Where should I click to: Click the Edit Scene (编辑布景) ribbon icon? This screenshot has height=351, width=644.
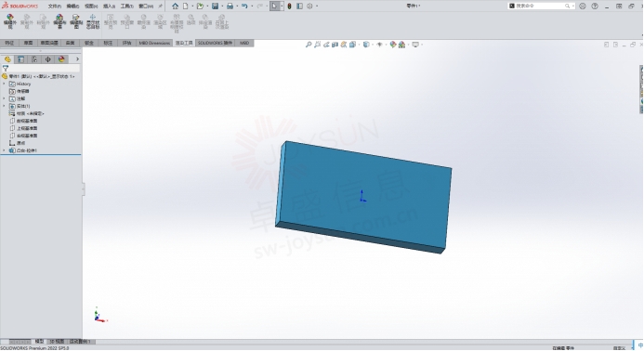point(59,21)
